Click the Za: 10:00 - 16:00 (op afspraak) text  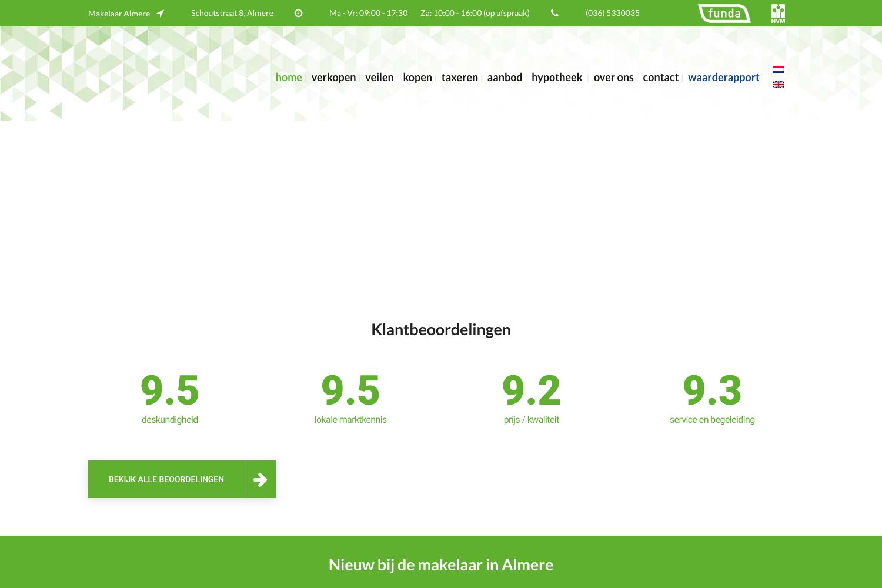point(475,13)
